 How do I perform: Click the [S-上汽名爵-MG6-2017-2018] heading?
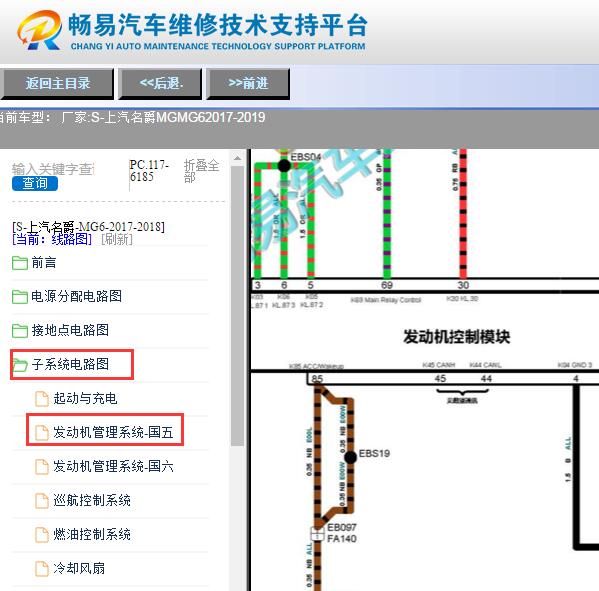click(88, 227)
